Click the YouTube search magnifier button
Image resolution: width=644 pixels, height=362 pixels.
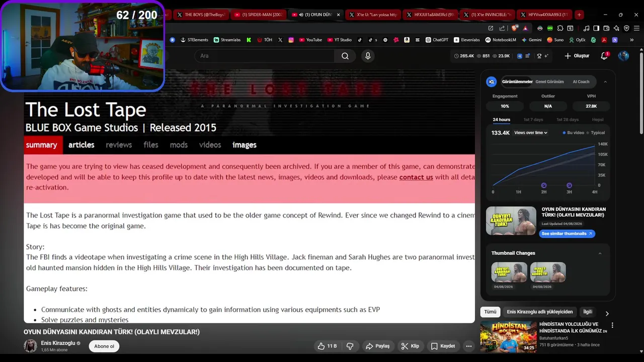pyautogui.click(x=345, y=56)
